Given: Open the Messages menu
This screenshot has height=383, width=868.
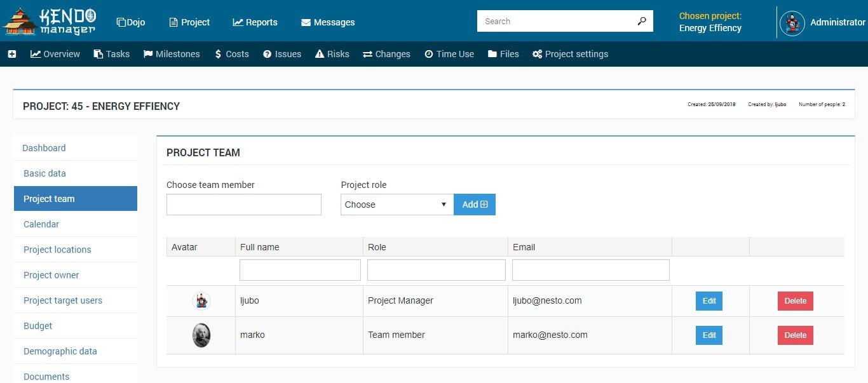Looking at the screenshot, I should [328, 22].
